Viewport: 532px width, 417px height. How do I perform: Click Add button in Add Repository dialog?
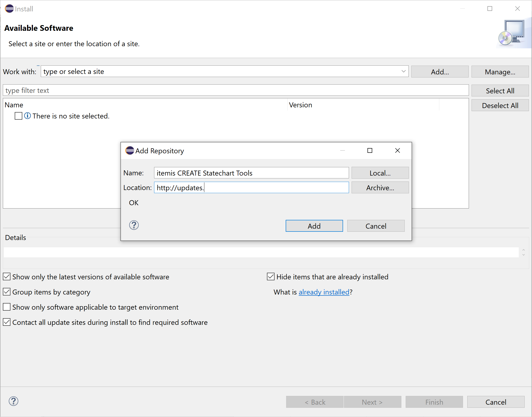(314, 225)
